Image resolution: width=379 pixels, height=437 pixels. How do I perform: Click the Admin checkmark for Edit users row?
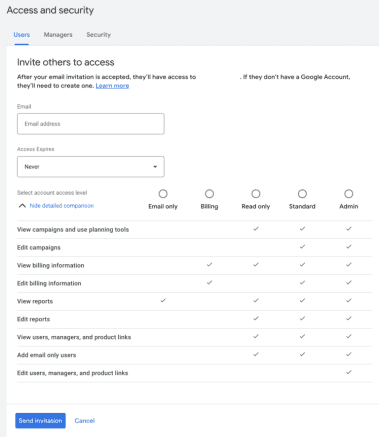click(x=349, y=372)
